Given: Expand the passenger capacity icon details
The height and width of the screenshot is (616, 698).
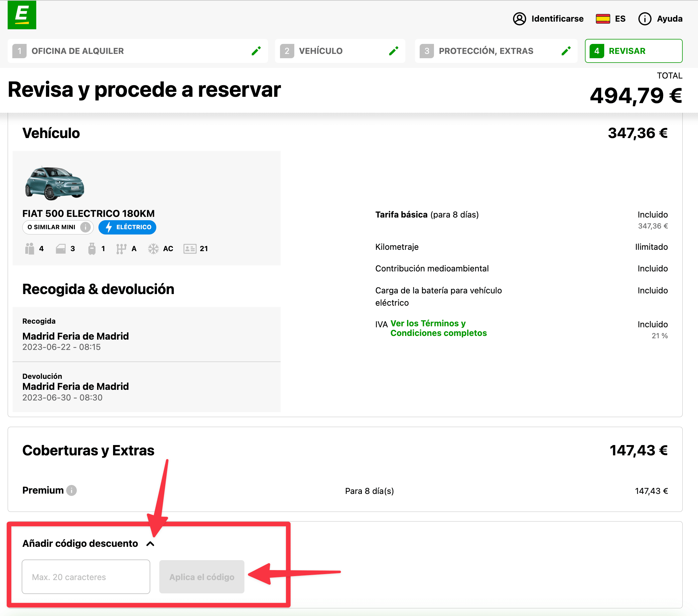Looking at the screenshot, I should (x=30, y=248).
